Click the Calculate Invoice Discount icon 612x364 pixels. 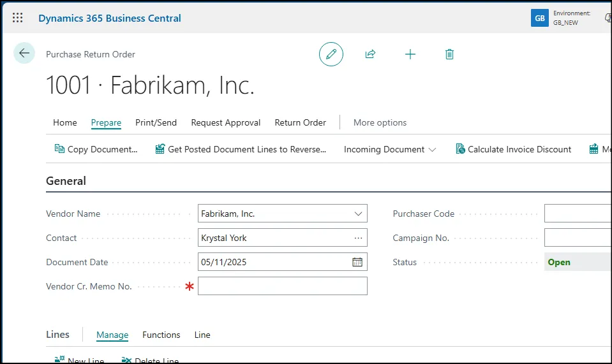click(x=460, y=149)
